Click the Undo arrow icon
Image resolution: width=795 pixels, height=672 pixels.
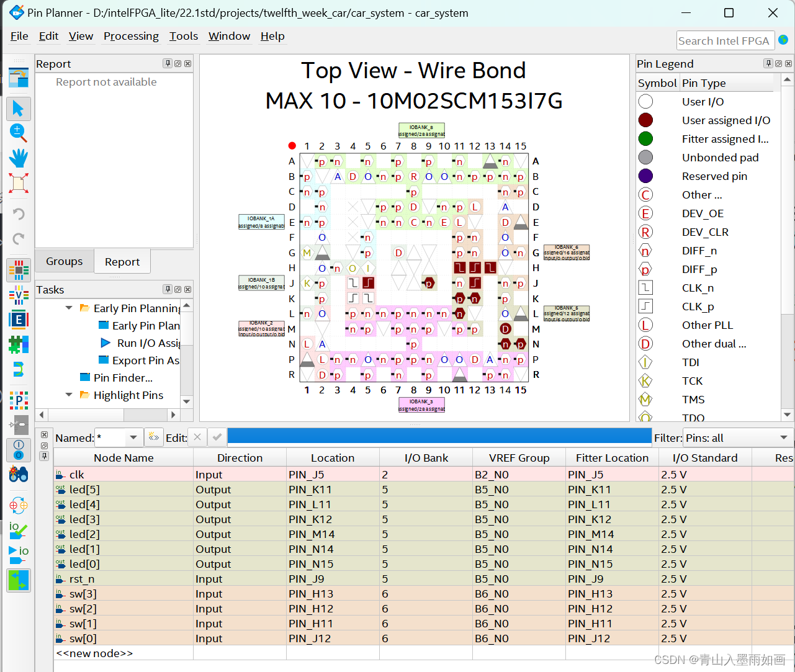click(x=19, y=214)
